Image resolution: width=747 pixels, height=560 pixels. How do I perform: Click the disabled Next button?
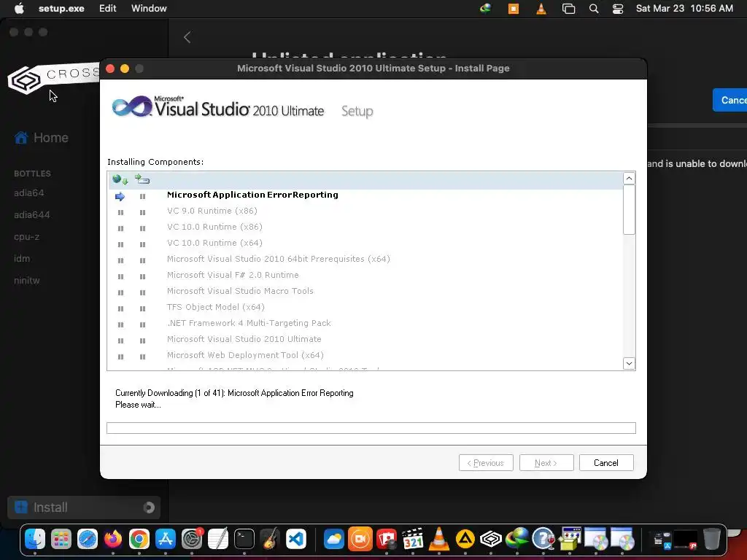pyautogui.click(x=546, y=463)
